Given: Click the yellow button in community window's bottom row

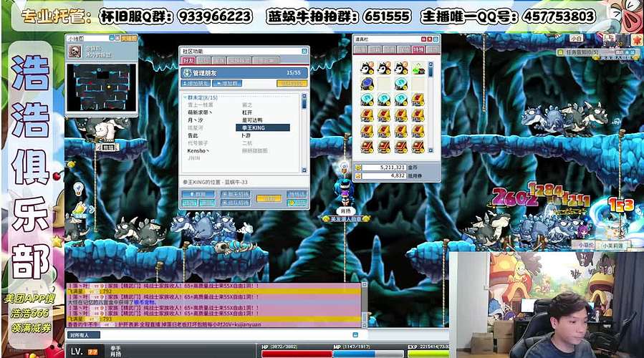Looking at the screenshot, I should pos(269,198).
